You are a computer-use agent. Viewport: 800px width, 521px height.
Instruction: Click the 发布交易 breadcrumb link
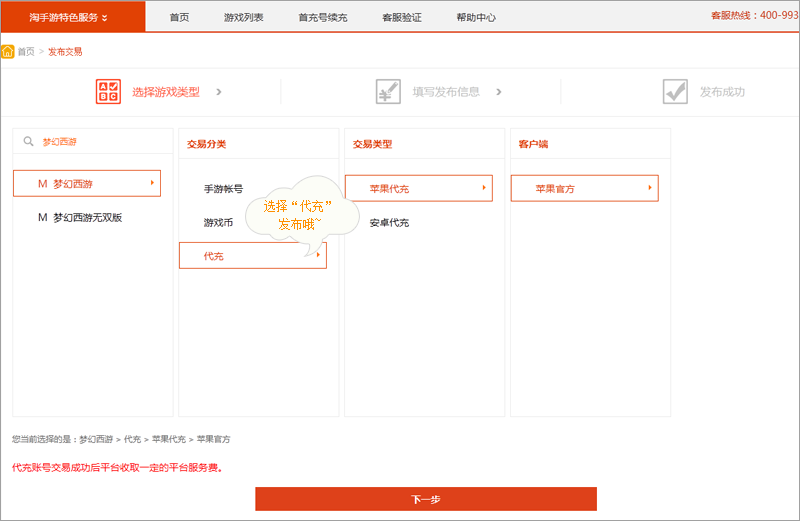point(65,51)
